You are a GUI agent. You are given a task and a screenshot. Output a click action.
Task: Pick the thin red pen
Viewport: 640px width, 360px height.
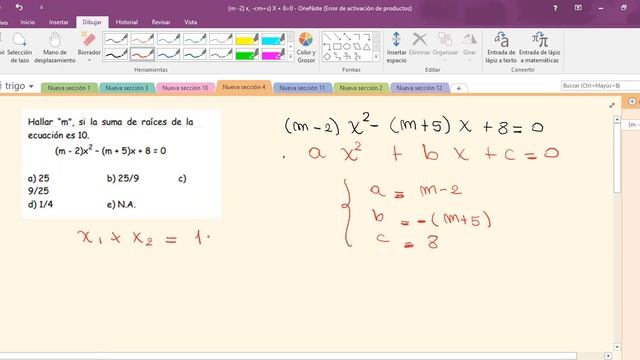[x=142, y=39]
